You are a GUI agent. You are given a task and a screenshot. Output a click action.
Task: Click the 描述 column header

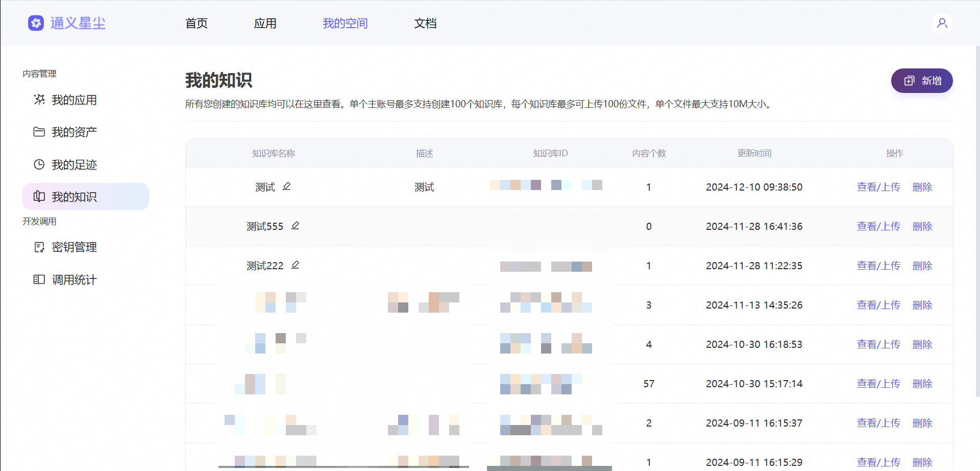click(424, 153)
